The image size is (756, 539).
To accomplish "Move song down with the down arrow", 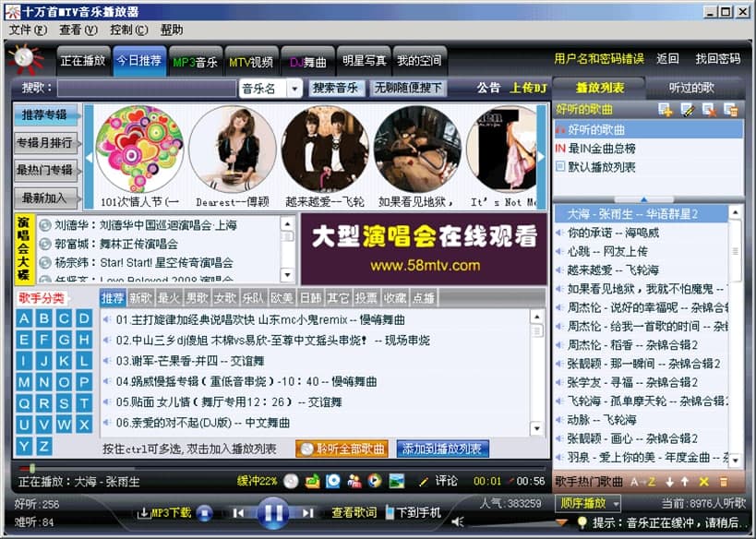I will pos(670,482).
